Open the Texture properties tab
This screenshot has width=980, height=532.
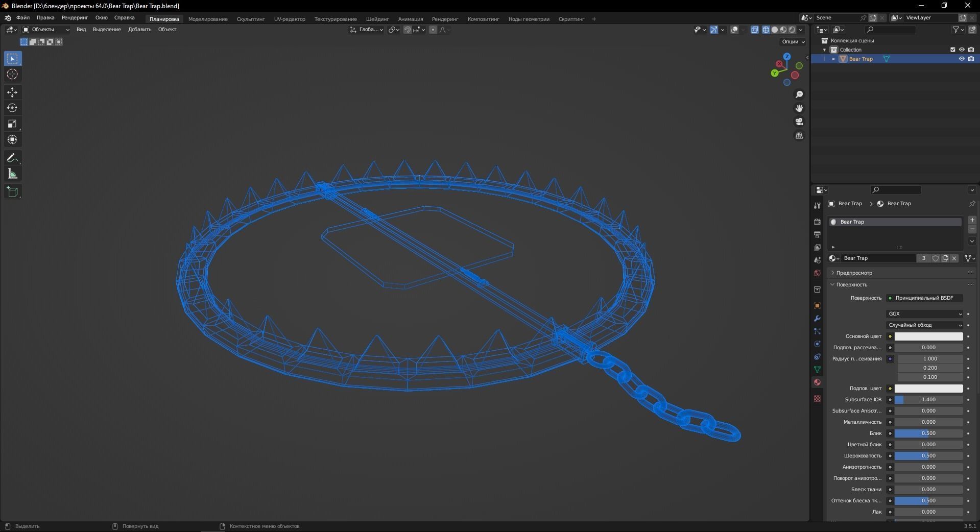[817, 398]
